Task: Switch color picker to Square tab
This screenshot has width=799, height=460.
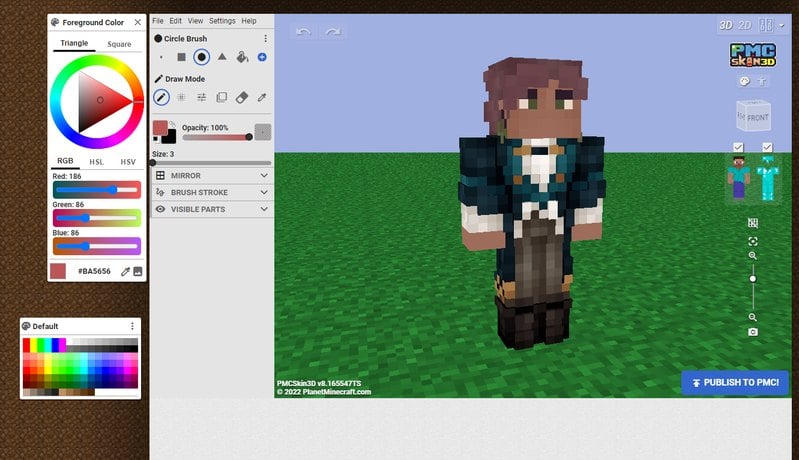Action: [119, 44]
